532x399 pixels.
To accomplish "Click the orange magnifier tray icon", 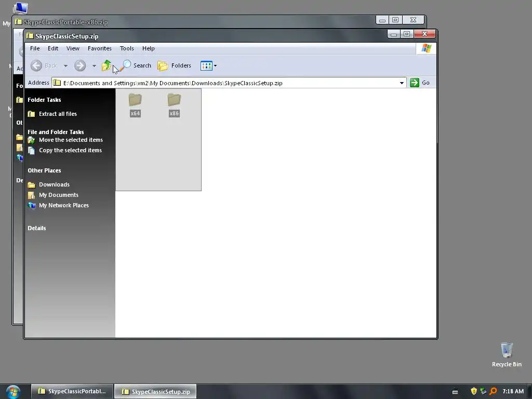I will point(494,391).
